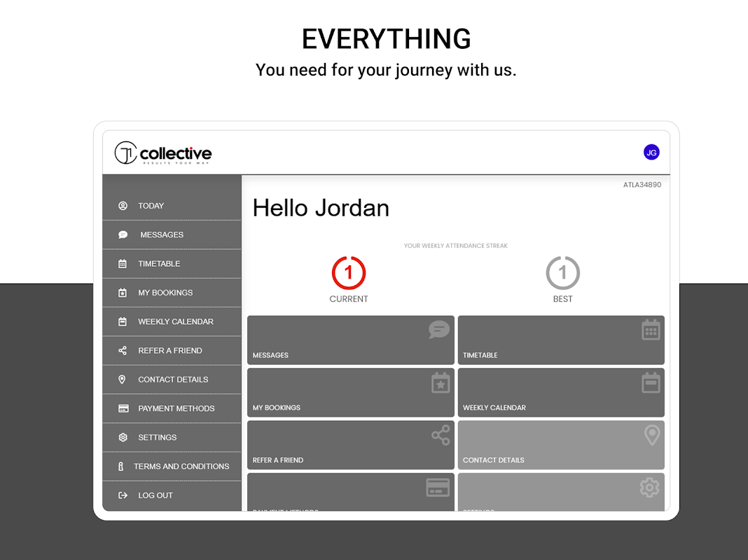Open the Refer a Friend dashboard tile

(351, 445)
